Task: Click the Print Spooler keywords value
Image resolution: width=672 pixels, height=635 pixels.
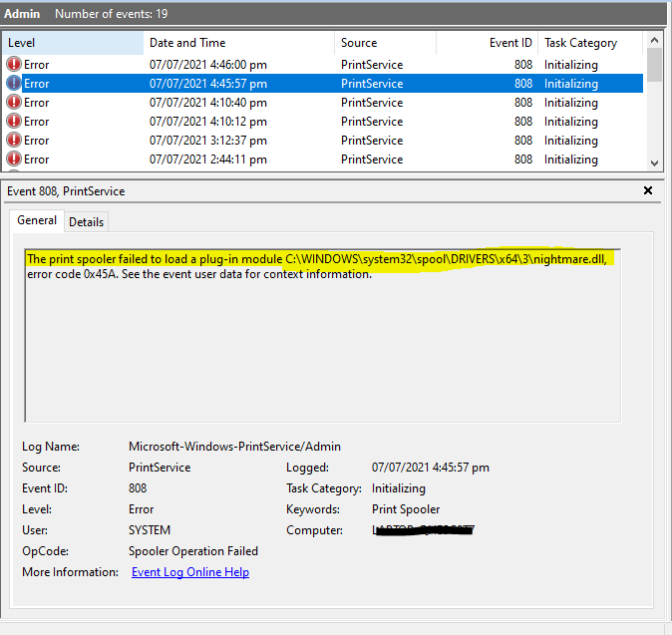Action: click(x=406, y=509)
